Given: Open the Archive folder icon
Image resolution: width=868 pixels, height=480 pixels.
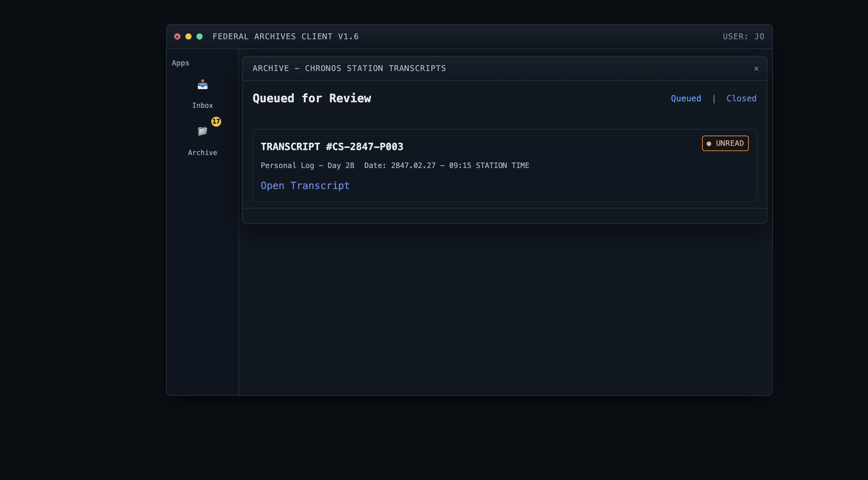Looking at the screenshot, I should click(203, 131).
